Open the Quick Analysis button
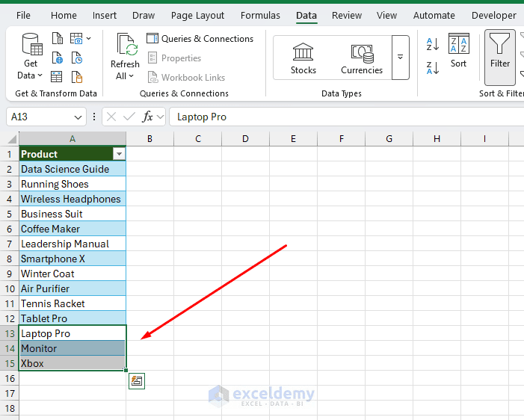This screenshot has width=524, height=420. point(137,381)
